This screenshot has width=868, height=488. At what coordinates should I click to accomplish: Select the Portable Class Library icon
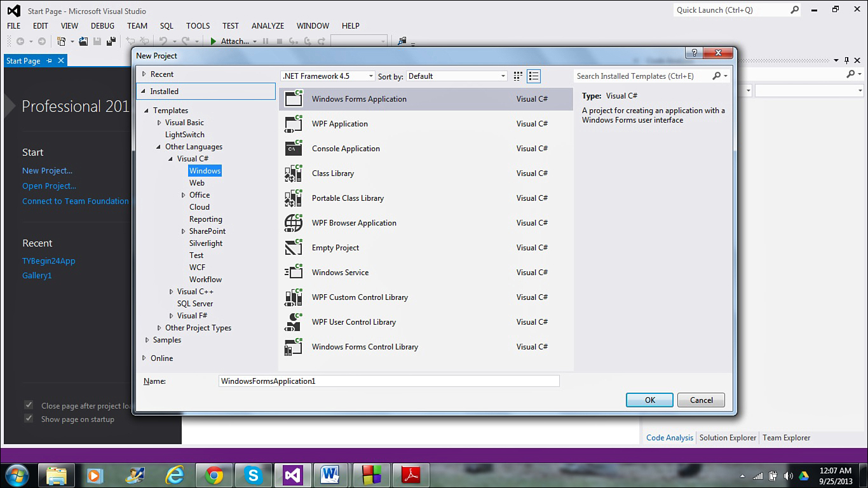(293, 198)
